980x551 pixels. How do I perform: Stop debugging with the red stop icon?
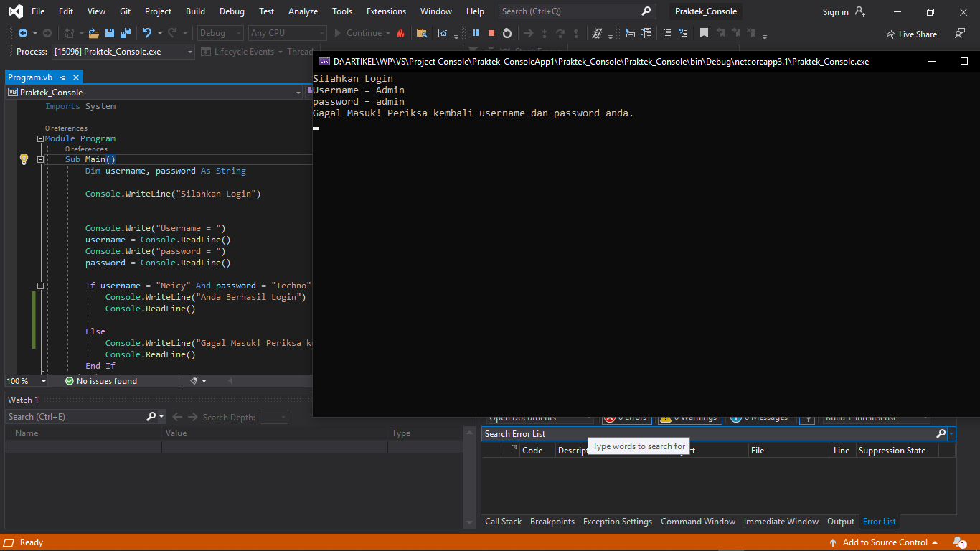point(491,33)
